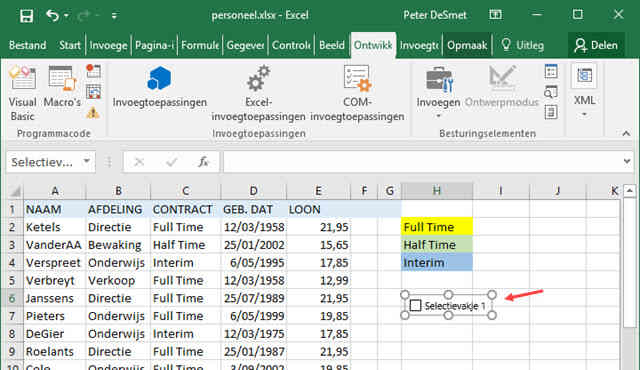
Task: Open the Pagina-indeling tab
Action: click(x=154, y=45)
